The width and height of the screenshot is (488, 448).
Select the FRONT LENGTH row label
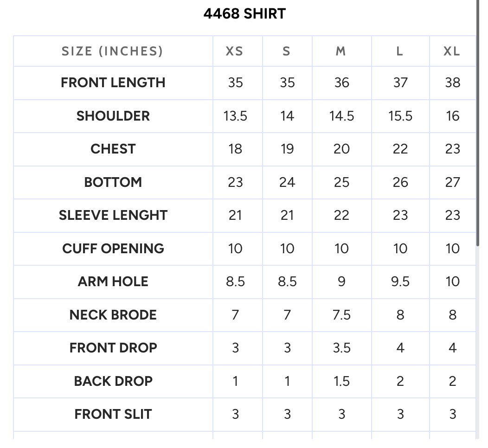click(x=113, y=83)
